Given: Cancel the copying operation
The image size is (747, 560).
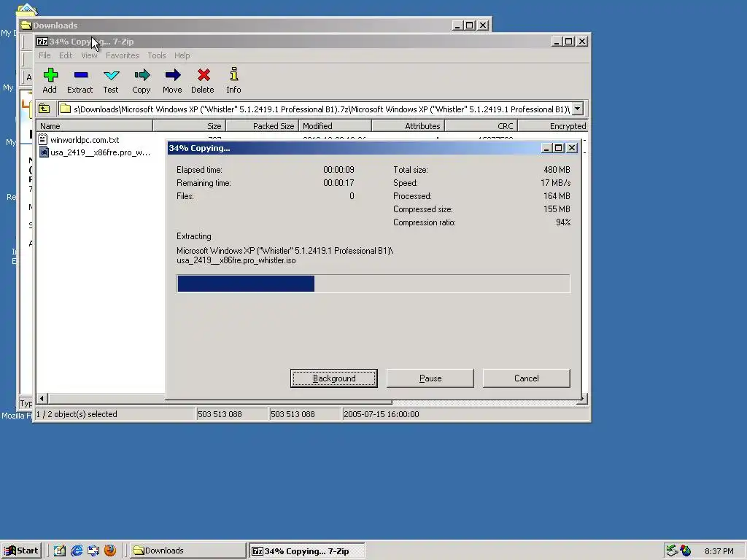Looking at the screenshot, I should coord(527,378).
